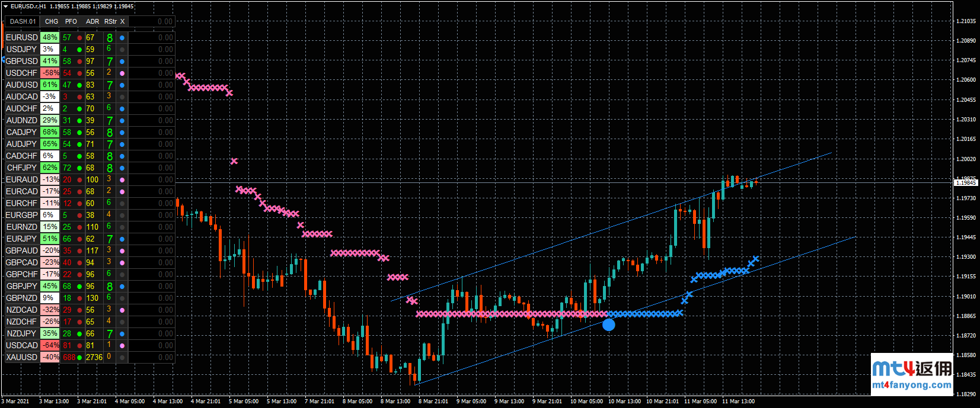
Task: Click the pink signal dot for USDCHF
Action: (x=122, y=73)
